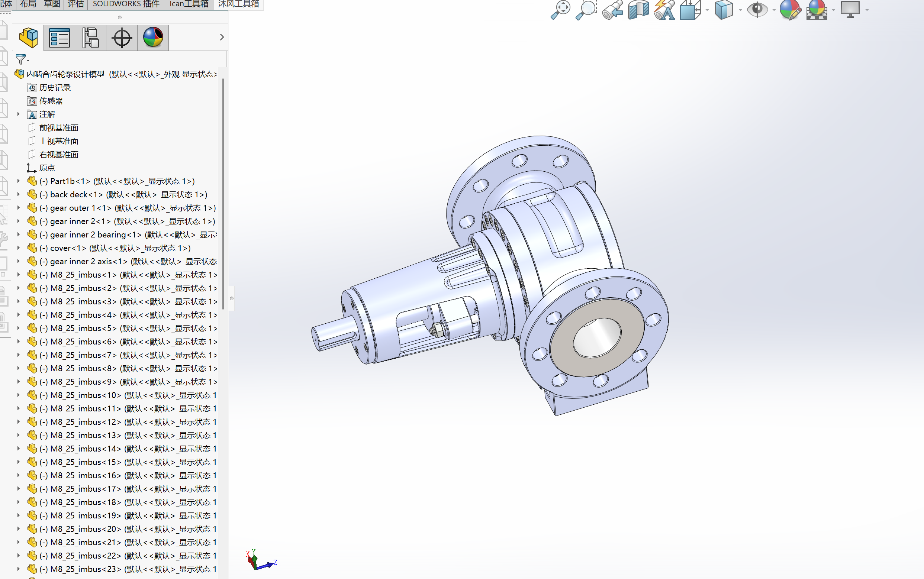Expand the 注解 folder
The height and width of the screenshot is (579, 924).
tap(18, 114)
